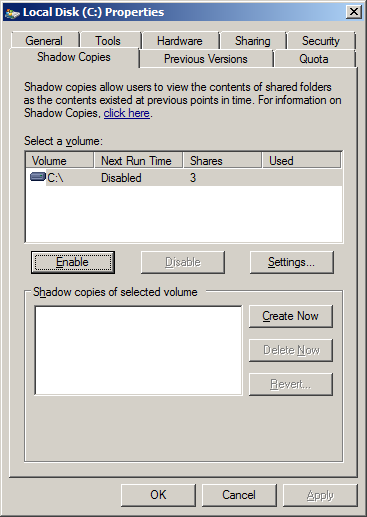Follow the "click here" link
This screenshot has height=517, width=367.
click(x=127, y=113)
